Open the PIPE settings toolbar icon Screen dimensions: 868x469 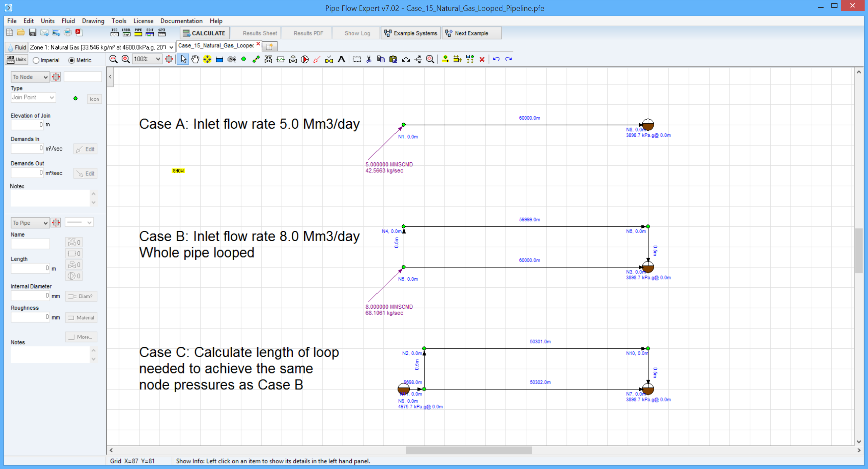(138, 33)
